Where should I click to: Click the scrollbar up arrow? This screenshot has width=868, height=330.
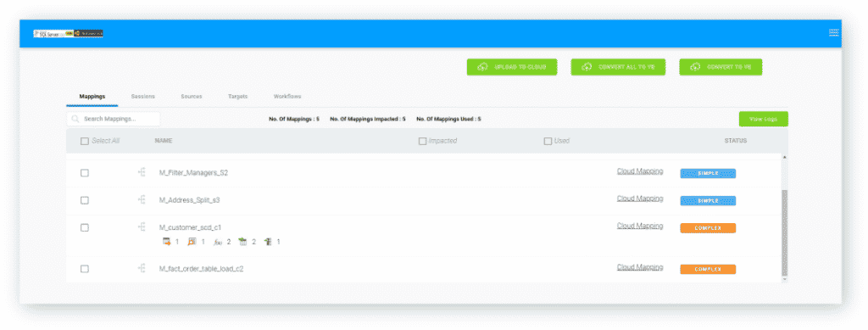(x=784, y=158)
